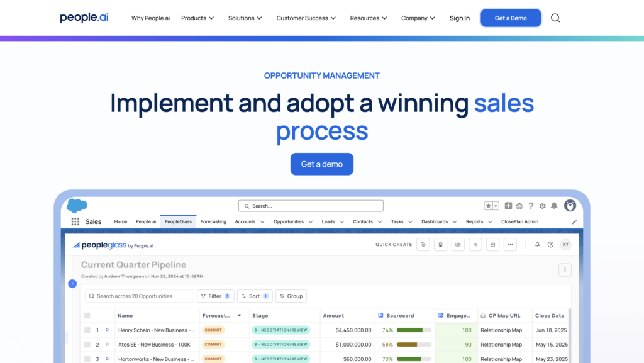This screenshot has width=644, height=363.
Task: Click the Quick Create calendar icon
Action: coord(493,245)
